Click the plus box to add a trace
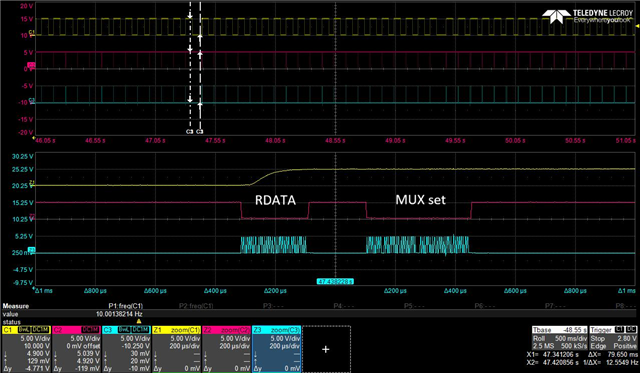This screenshot has height=373, width=640. pyautogui.click(x=326, y=349)
